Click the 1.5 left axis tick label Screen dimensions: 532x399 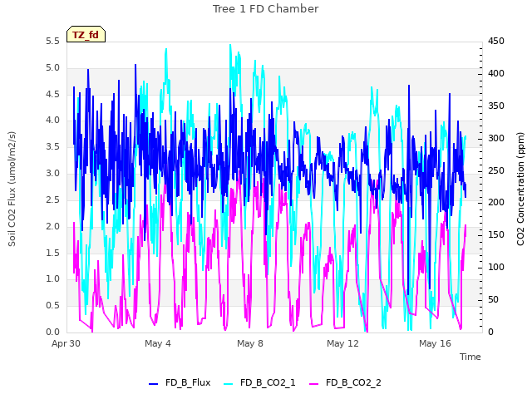(53, 253)
